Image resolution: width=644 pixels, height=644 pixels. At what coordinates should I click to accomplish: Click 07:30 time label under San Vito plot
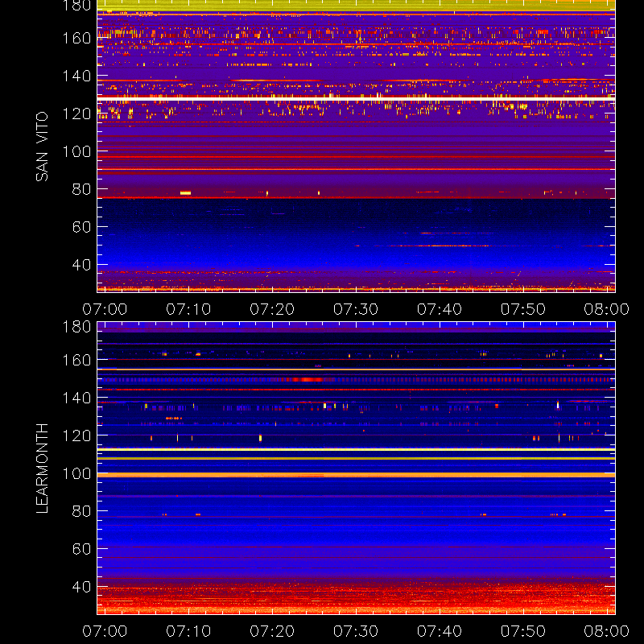pos(356,309)
